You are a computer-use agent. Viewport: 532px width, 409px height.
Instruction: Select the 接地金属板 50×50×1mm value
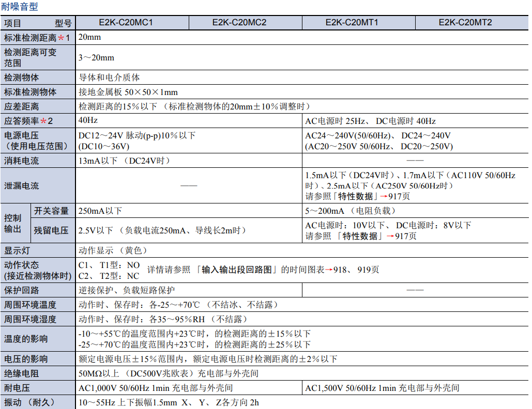[x=128, y=92]
